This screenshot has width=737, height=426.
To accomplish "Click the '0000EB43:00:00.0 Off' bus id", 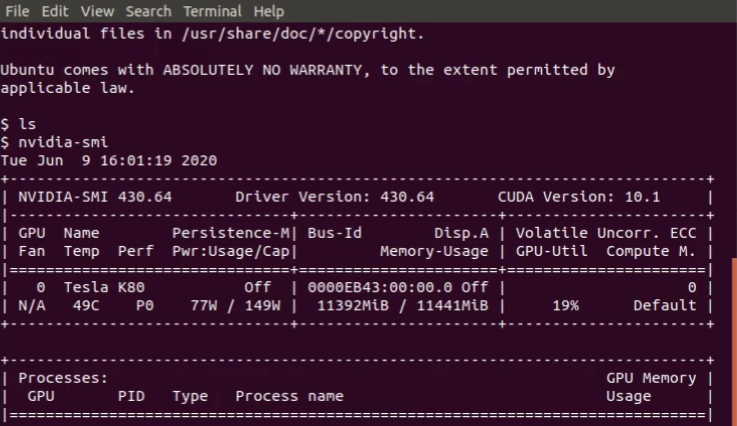I will (x=398, y=287).
